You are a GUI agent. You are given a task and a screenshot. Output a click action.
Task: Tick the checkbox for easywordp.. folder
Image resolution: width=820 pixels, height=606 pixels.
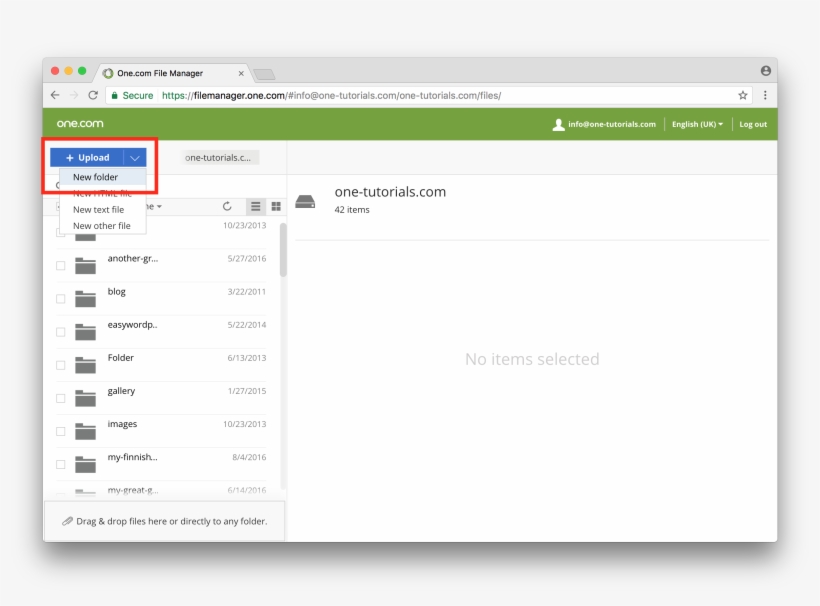point(61,332)
